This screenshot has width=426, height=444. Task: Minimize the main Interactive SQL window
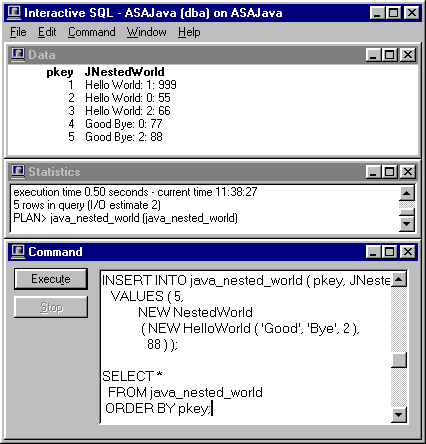[377, 13]
